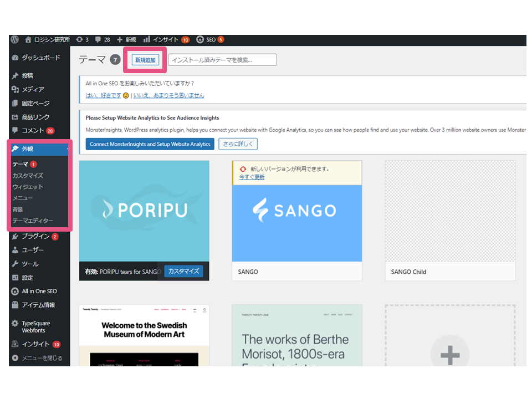Click the icon beside 商品リンク
The width and height of the screenshot is (532, 399).
click(x=15, y=117)
